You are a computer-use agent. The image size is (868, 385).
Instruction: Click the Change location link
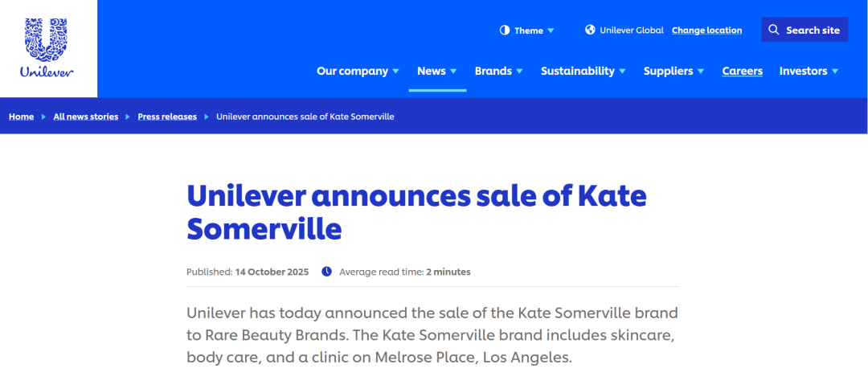click(x=706, y=31)
